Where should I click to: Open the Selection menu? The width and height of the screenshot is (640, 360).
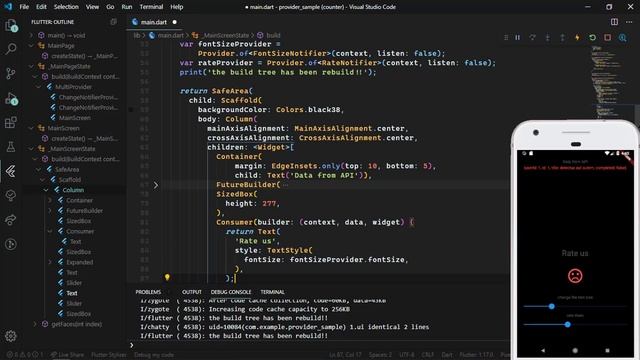tap(66, 7)
